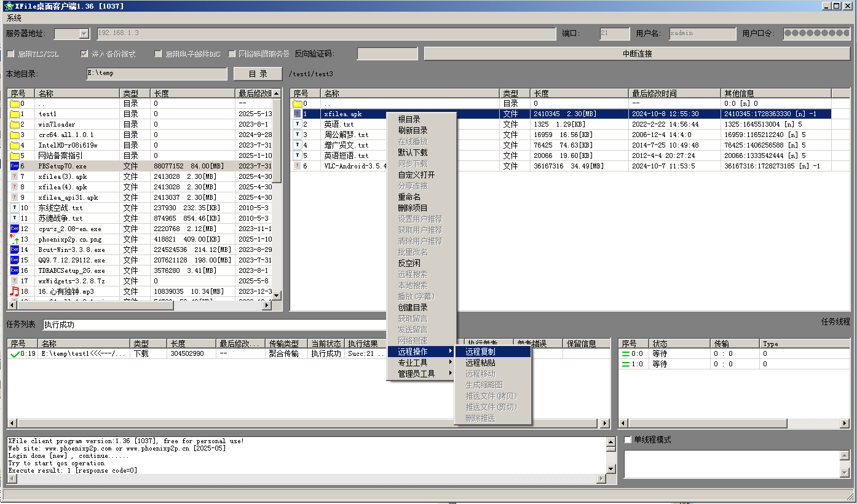Click the exe icon of PBSetup70.exe

(x=15, y=166)
